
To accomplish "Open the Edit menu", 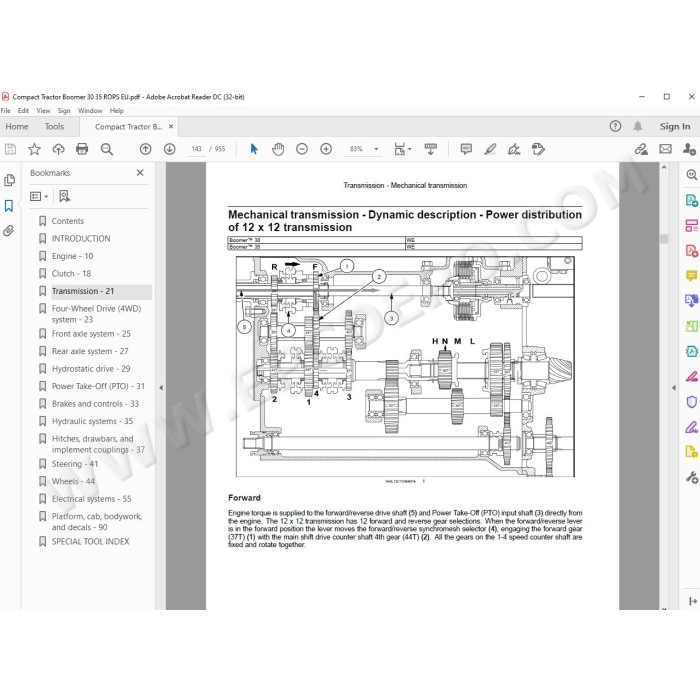I will (x=23, y=111).
